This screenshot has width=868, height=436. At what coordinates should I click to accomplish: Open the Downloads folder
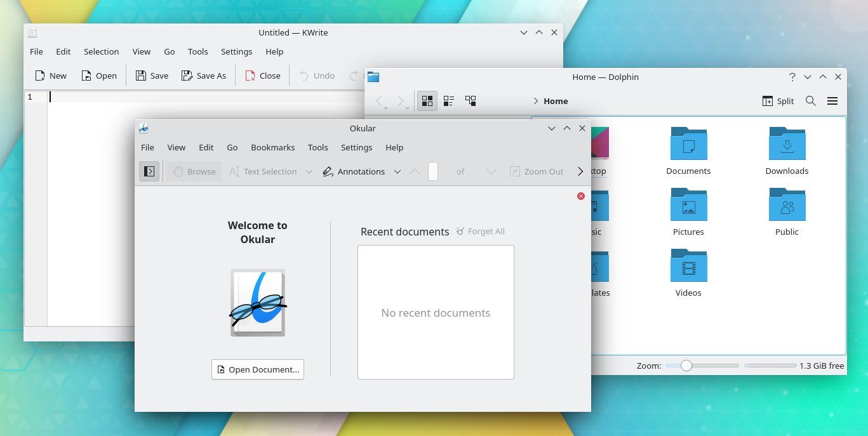click(787, 151)
